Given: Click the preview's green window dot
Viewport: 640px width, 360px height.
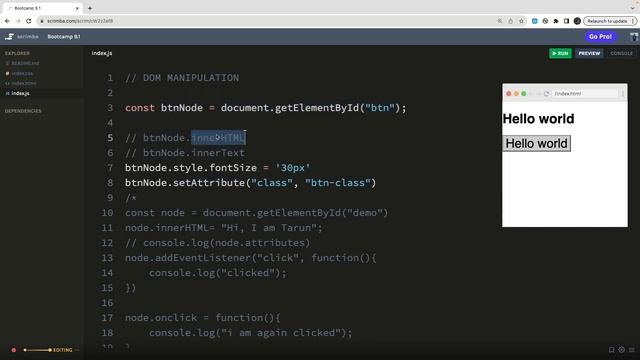Looking at the screenshot, I should click(524, 94).
